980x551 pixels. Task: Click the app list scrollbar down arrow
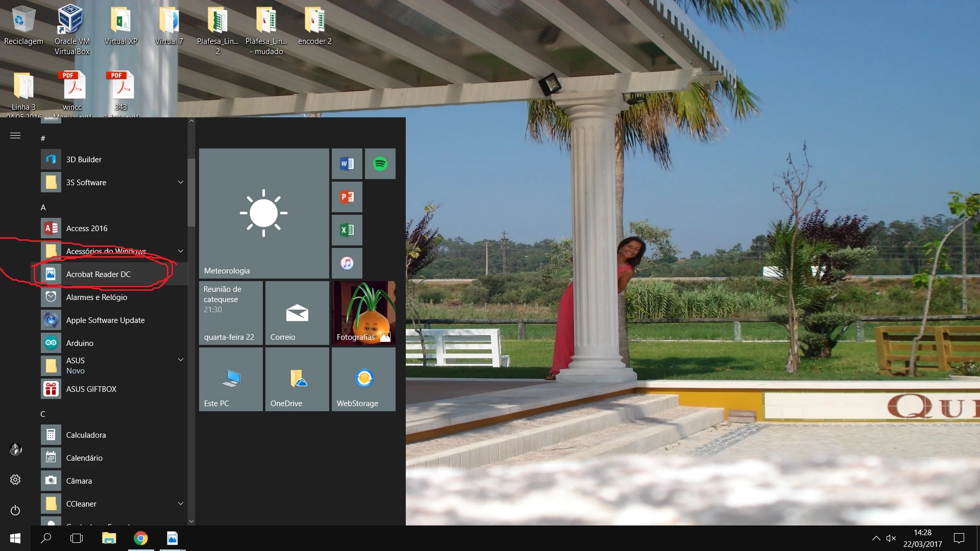[x=191, y=521]
